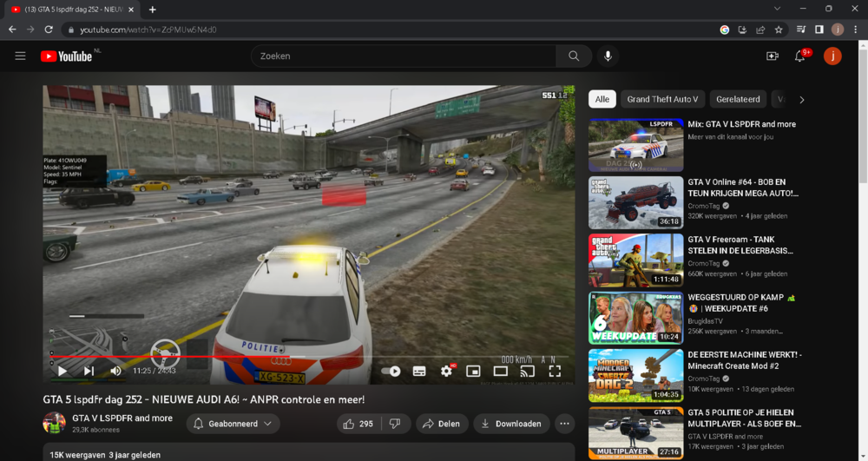The image size is (868, 461).
Task: Enter full screen mode
Action: tap(555, 372)
